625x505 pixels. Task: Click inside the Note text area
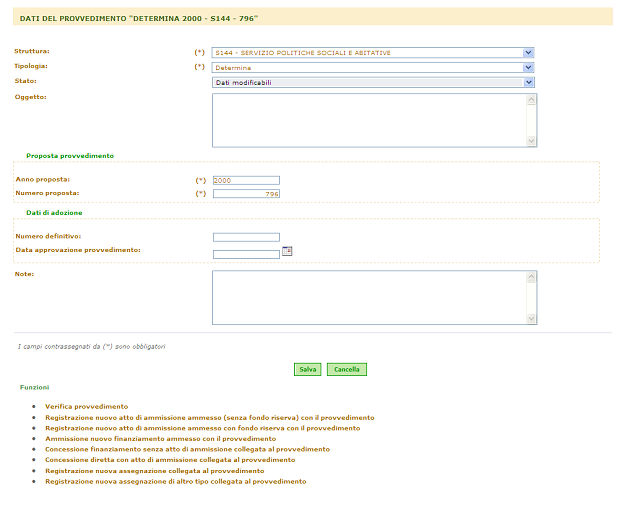click(375, 298)
